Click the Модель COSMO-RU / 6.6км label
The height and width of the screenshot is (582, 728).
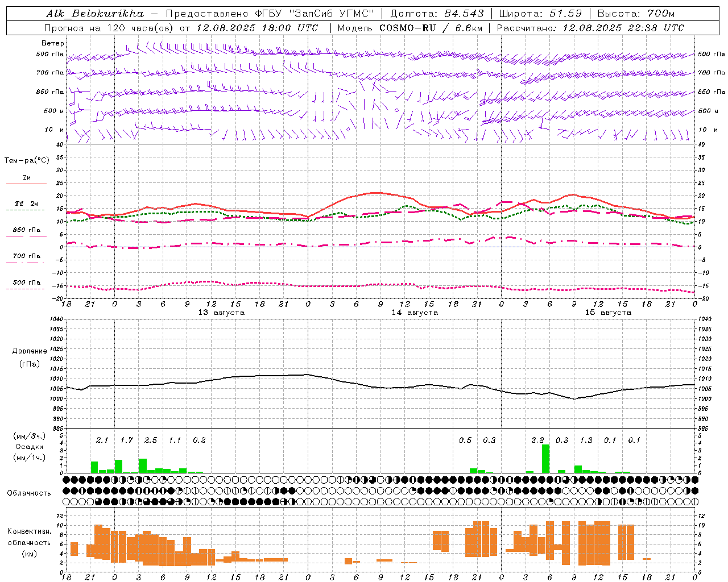tap(410, 28)
